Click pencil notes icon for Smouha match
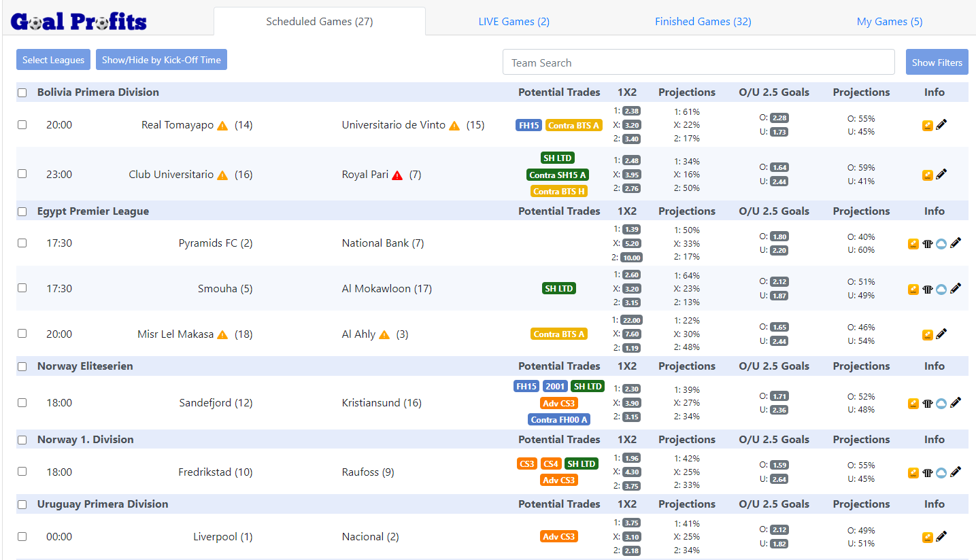 tap(956, 288)
